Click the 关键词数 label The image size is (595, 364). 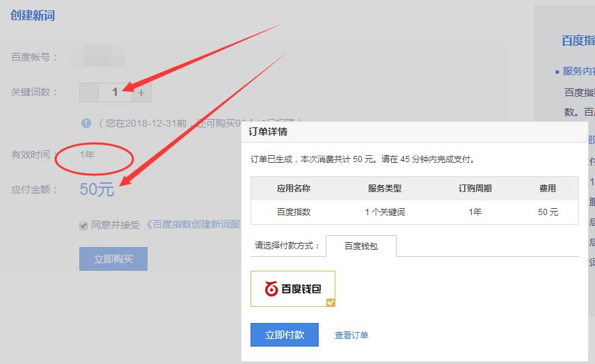coord(34,92)
